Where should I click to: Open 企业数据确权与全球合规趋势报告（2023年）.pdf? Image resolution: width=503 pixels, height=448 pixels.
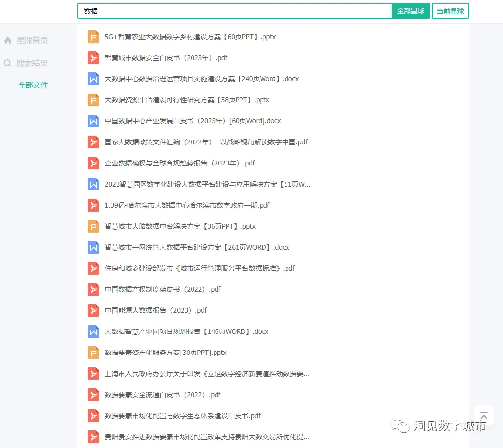pyautogui.click(x=180, y=163)
